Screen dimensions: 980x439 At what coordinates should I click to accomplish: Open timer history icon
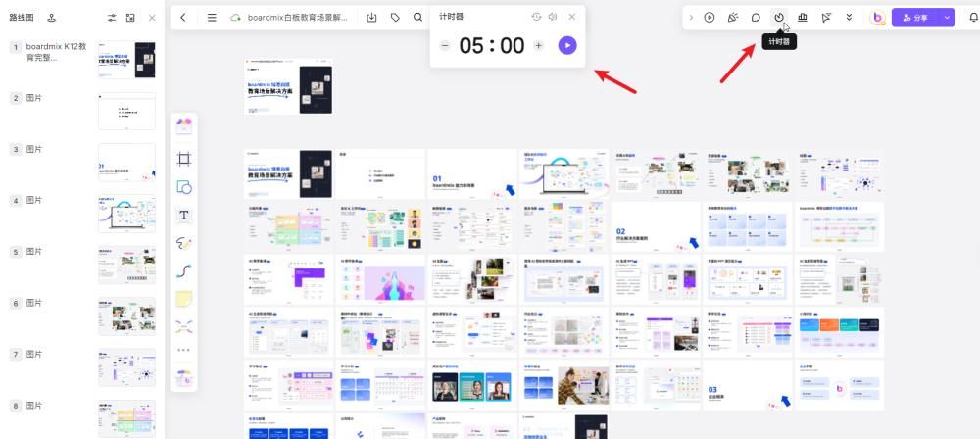536,17
